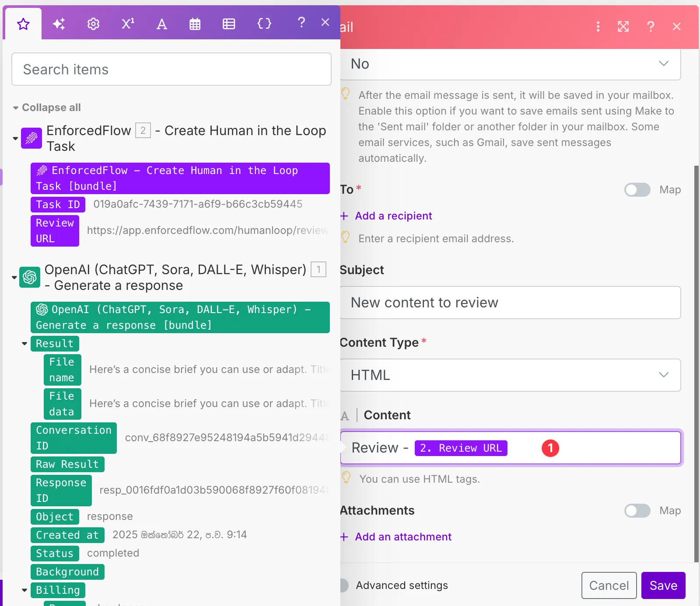The width and height of the screenshot is (700, 606).
Task: Open the AI sparkles tab
Action: click(x=59, y=24)
